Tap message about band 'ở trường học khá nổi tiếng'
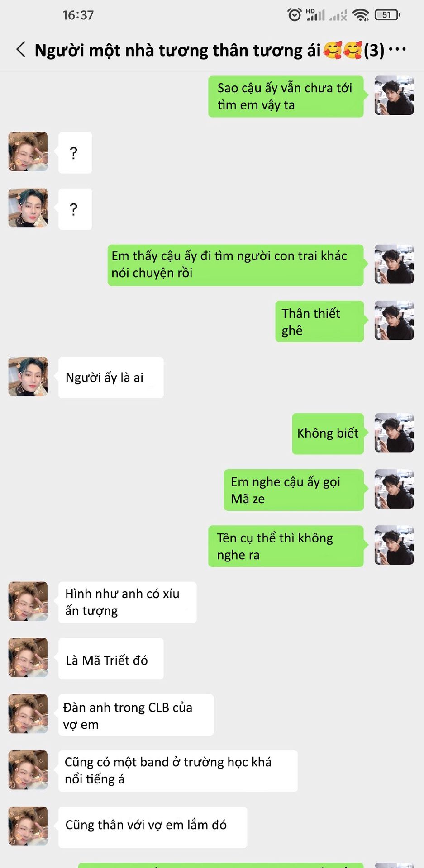This screenshot has height=868, width=424. (x=178, y=771)
